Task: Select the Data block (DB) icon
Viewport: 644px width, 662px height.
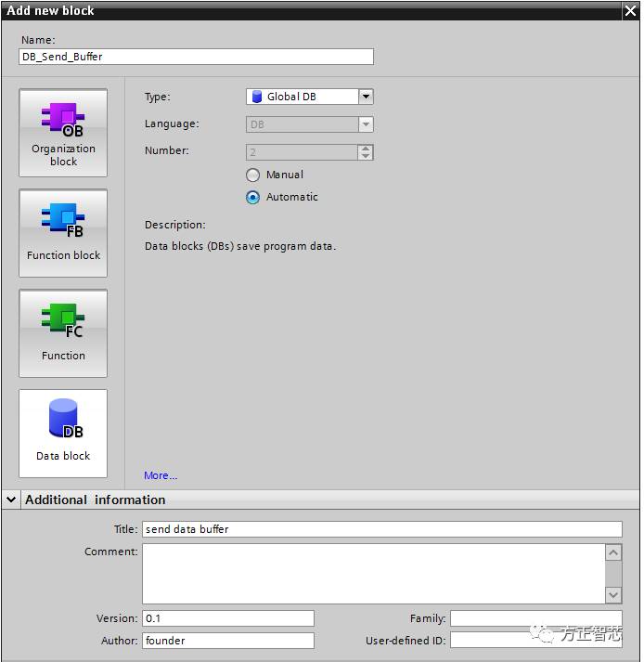Action: (63, 433)
